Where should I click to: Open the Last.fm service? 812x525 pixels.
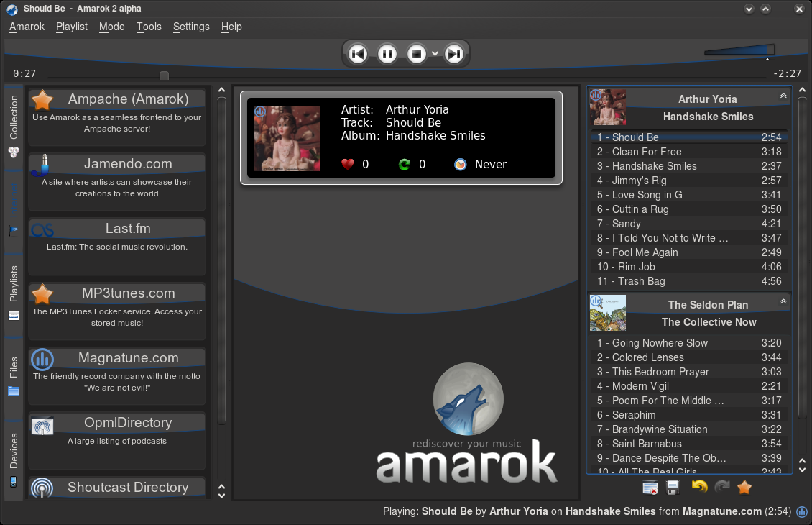[x=117, y=247]
